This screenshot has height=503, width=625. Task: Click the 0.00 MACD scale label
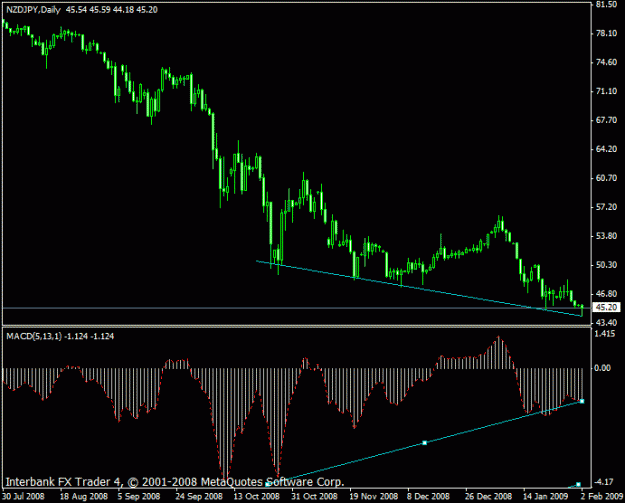[x=602, y=367]
